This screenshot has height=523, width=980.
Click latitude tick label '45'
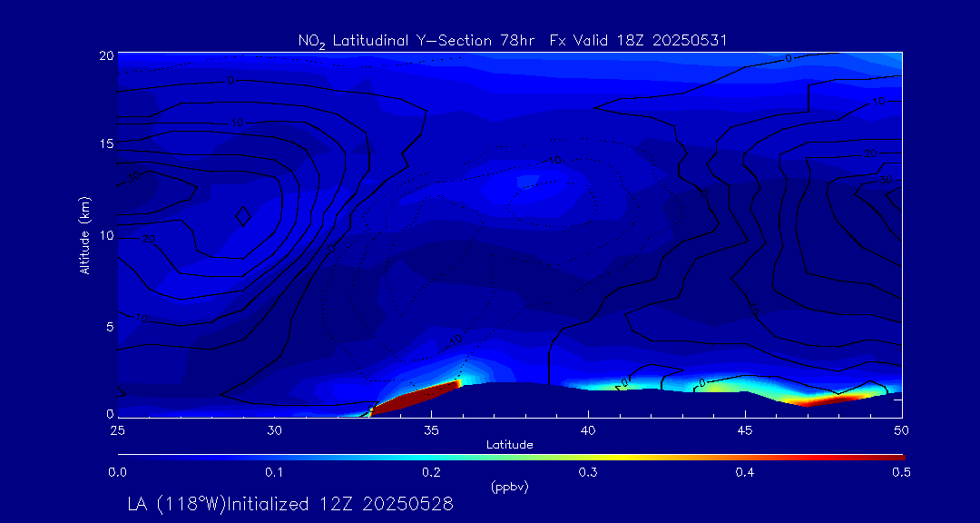[745, 429]
